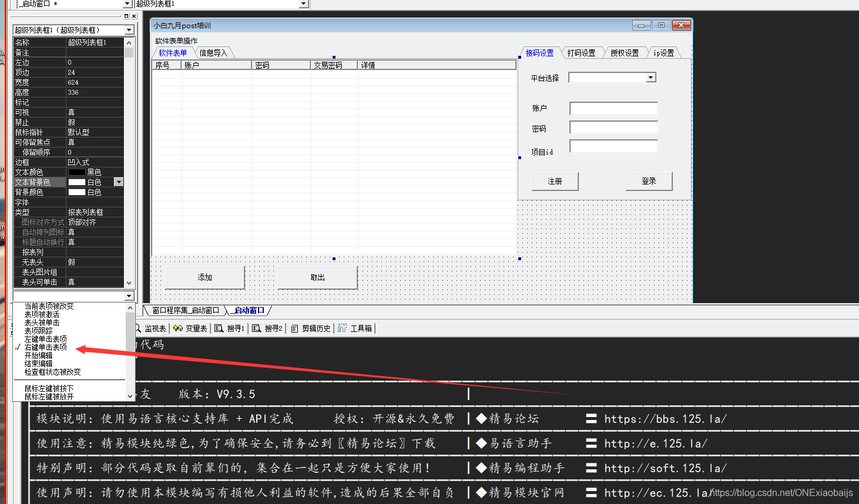Open the 工具箱 toolbox panel
859x504 pixels.
tap(356, 328)
